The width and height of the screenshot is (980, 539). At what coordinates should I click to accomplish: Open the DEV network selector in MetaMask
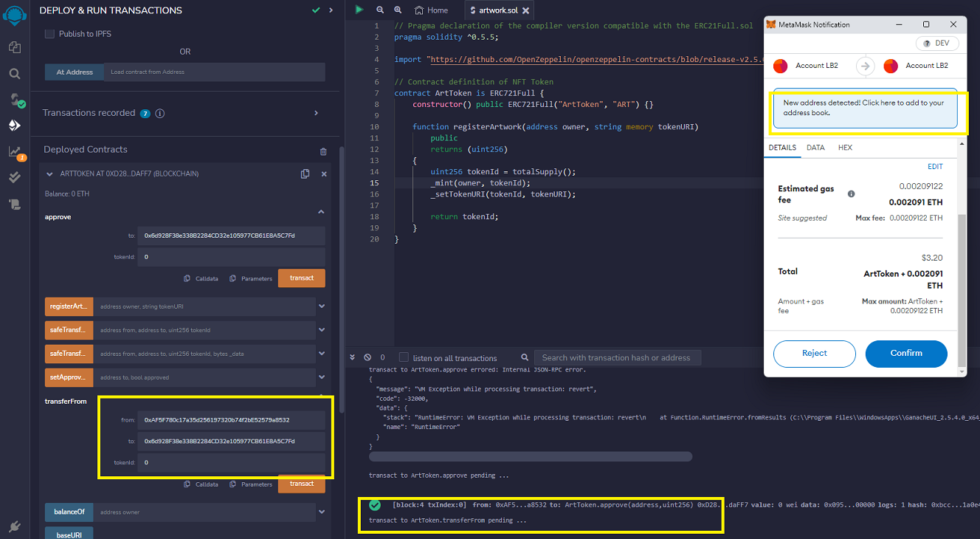click(936, 44)
